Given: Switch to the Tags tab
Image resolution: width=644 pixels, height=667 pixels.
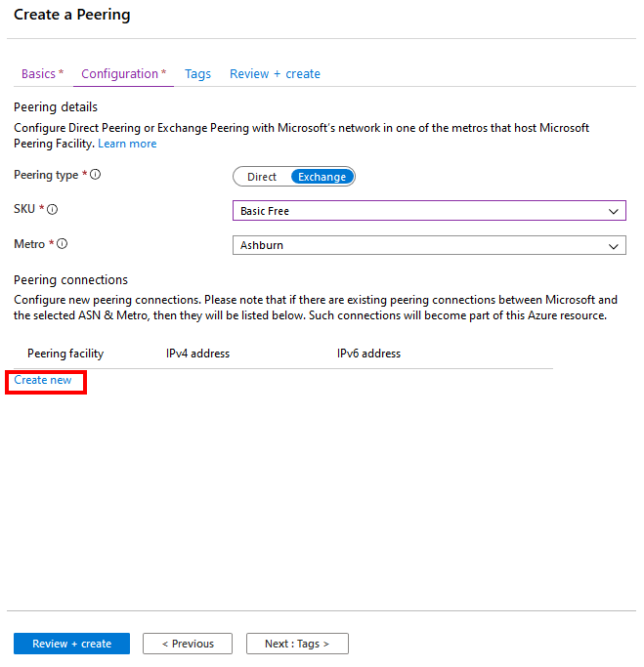Looking at the screenshot, I should point(197,74).
